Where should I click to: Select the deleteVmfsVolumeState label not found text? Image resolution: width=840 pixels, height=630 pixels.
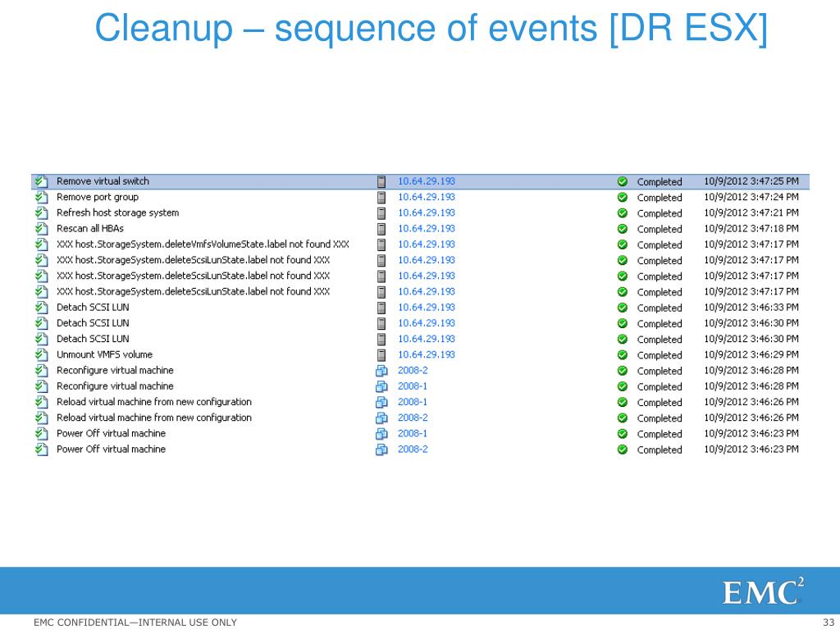(x=203, y=244)
